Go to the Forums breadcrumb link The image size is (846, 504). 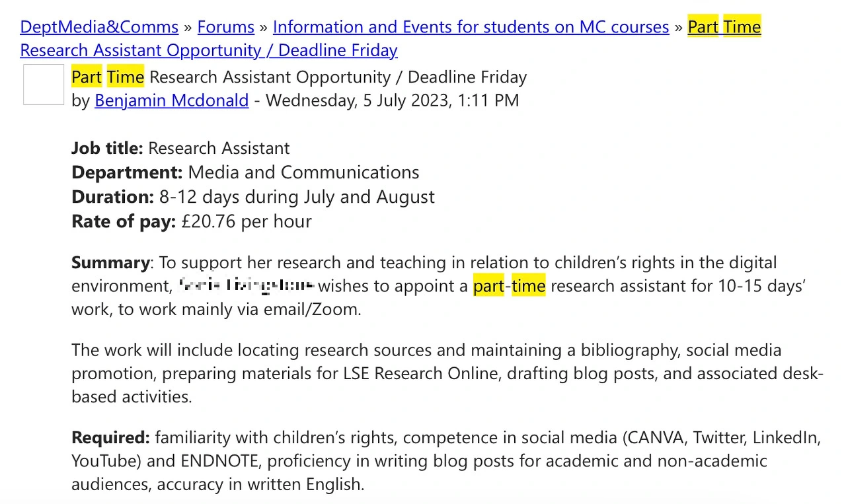click(226, 27)
